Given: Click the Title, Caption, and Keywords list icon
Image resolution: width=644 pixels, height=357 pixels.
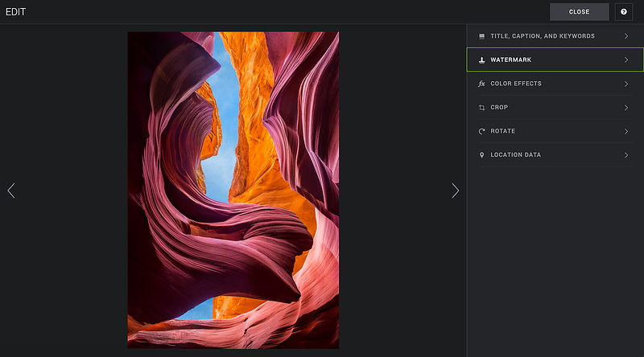Looking at the screenshot, I should [x=481, y=36].
